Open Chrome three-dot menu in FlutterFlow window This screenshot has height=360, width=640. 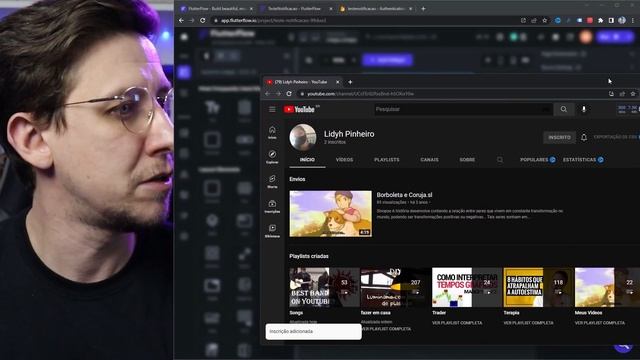pos(633,20)
